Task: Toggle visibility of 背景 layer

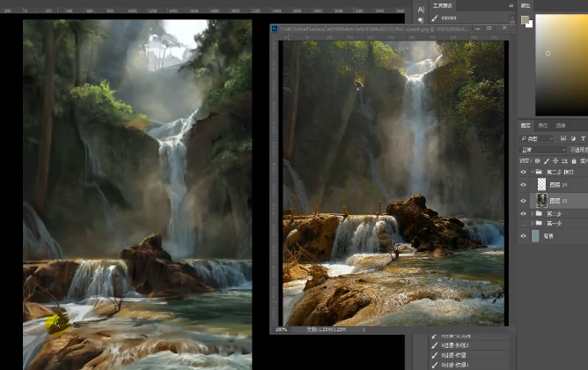Action: (524, 236)
